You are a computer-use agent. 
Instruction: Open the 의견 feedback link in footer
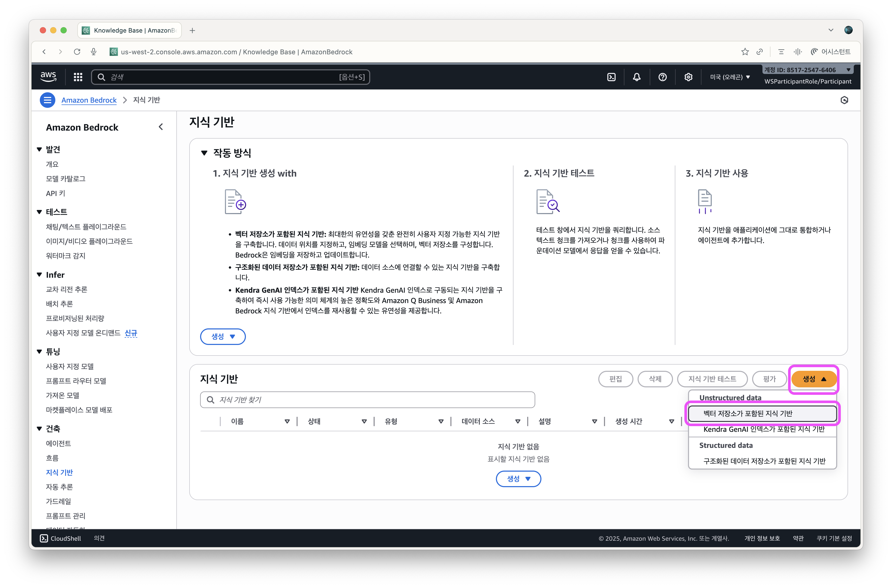(x=99, y=538)
